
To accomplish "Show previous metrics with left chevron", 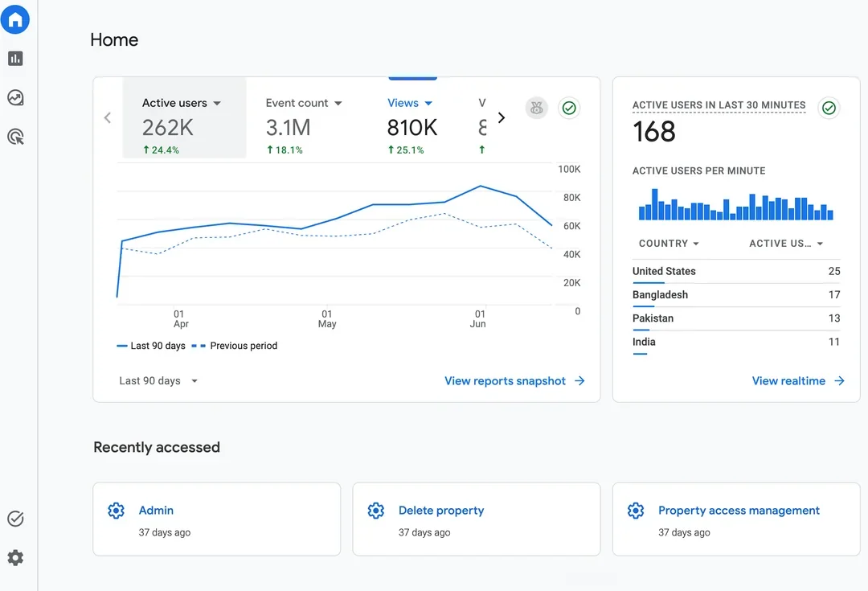I will click(108, 118).
